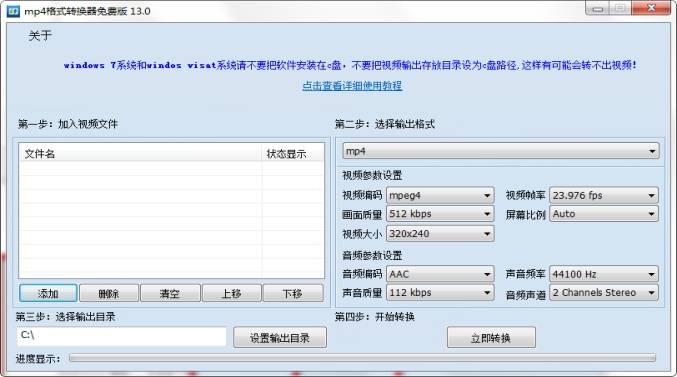The height and width of the screenshot is (377, 677).
Task: Click the blue Windows 7 warning text
Action: [x=350, y=65]
